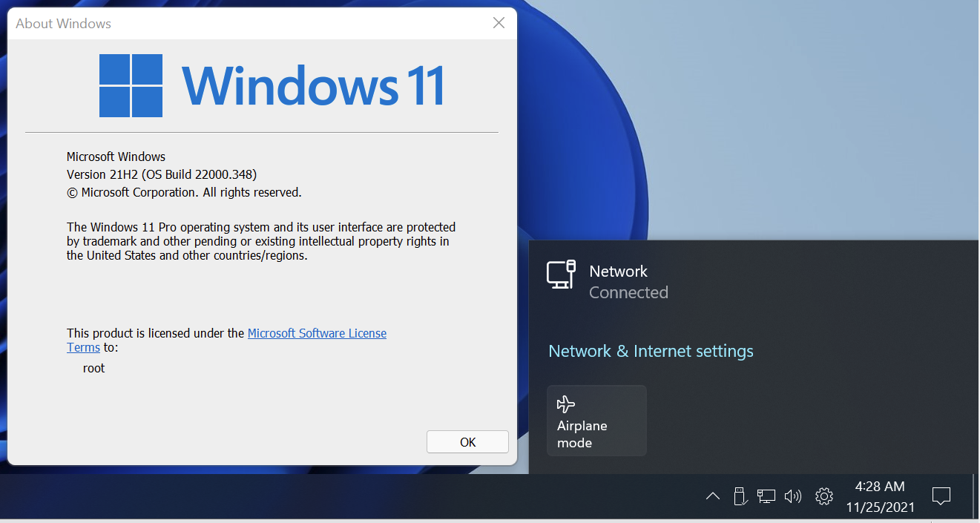This screenshot has height=523, width=980.
Task: Open notifications via the speech bubble icon
Action: (941, 496)
